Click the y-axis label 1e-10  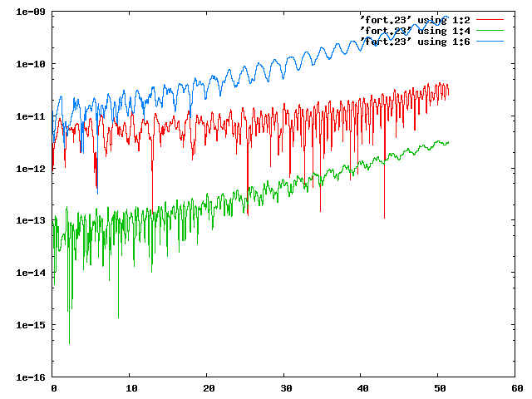[31, 64]
